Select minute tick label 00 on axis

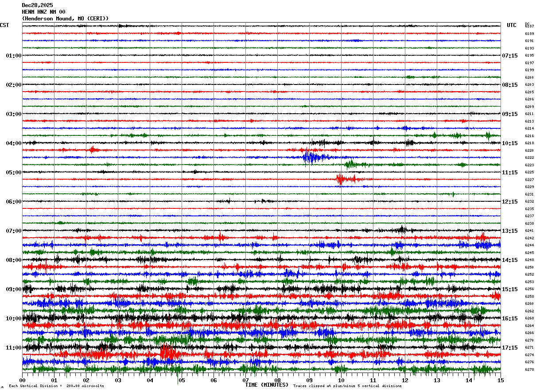pyautogui.click(x=22, y=380)
